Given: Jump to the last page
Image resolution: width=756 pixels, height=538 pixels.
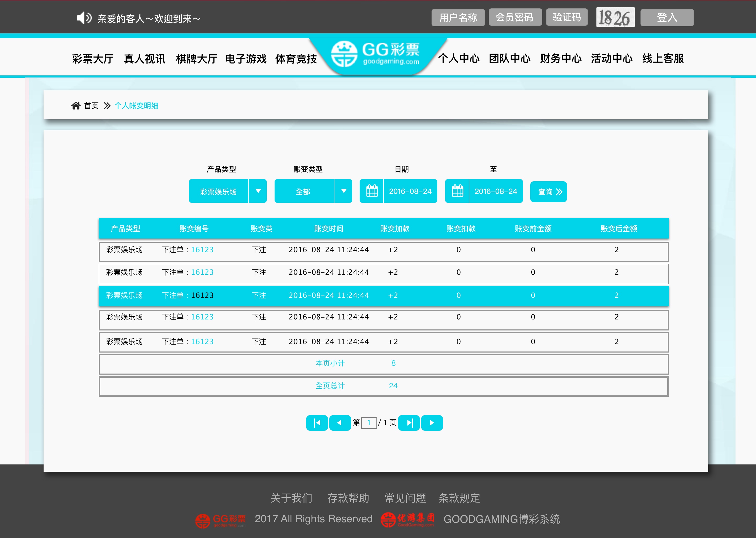Looking at the screenshot, I should point(409,423).
